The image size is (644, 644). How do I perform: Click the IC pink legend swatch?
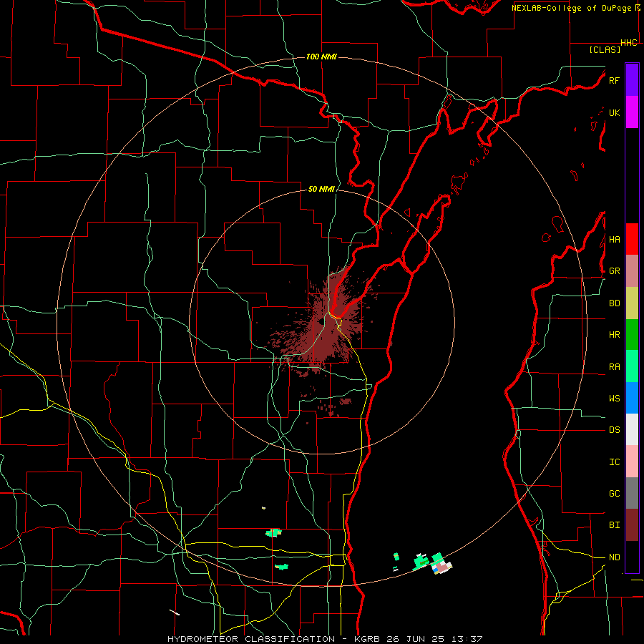click(632, 462)
